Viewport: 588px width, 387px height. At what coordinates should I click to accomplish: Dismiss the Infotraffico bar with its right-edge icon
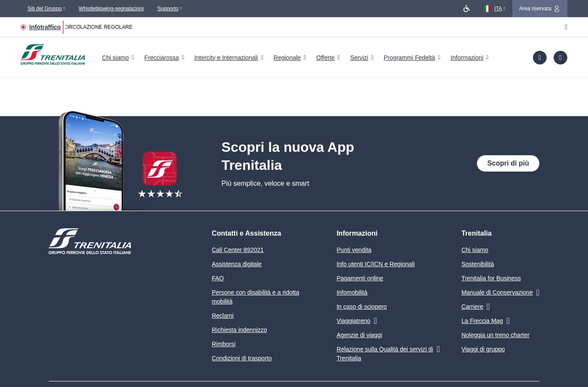(x=566, y=27)
